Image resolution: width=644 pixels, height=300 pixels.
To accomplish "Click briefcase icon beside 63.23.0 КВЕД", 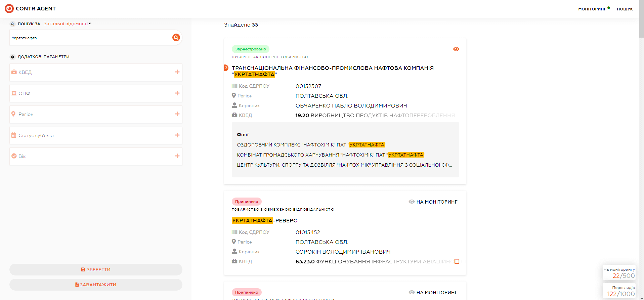I will [x=234, y=261].
